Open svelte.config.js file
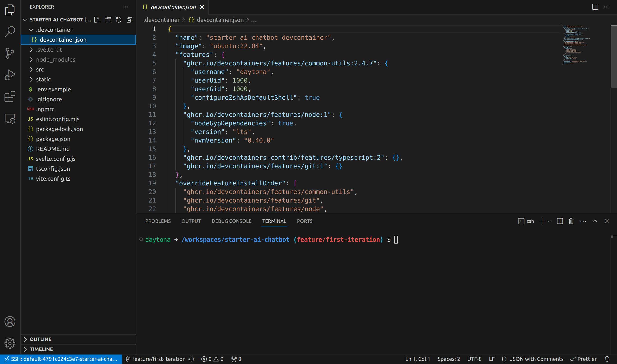Viewport: 617px width, 364px height. 78,159
